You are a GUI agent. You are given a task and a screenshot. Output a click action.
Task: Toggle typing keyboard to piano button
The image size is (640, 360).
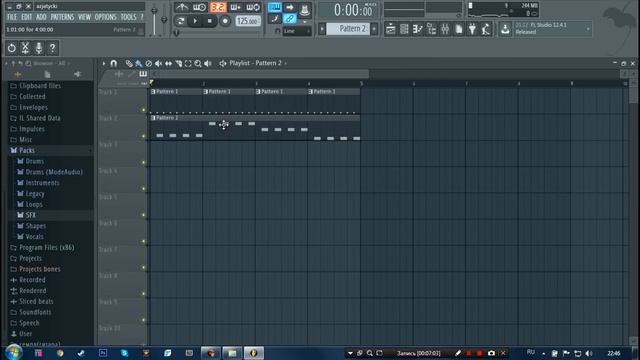point(275,7)
